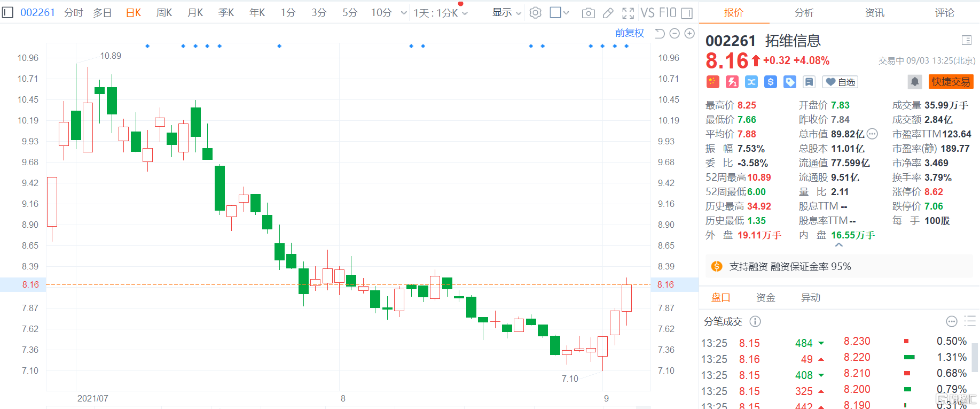
Task: Click the orange margin financing coin icon
Action: (x=717, y=266)
